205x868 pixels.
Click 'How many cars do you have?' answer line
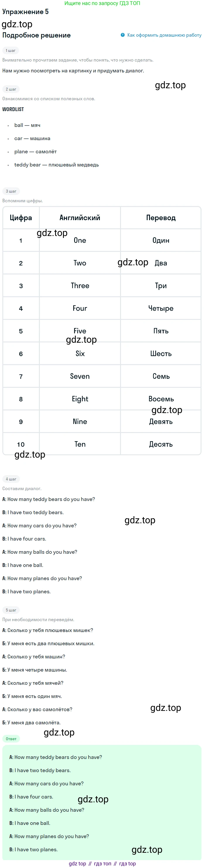[x=47, y=783]
